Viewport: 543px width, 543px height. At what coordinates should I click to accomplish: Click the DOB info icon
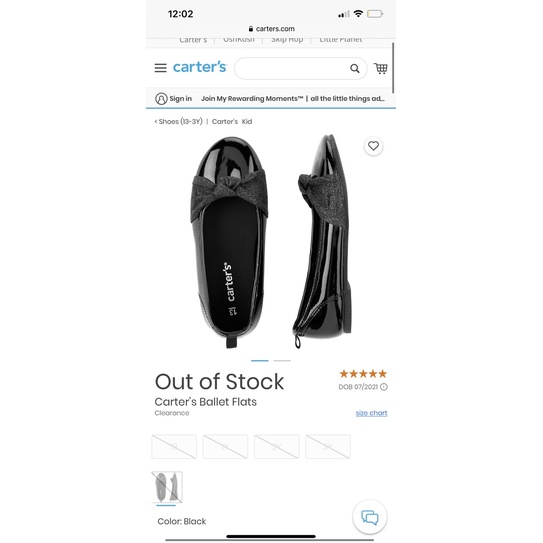pyautogui.click(x=384, y=387)
